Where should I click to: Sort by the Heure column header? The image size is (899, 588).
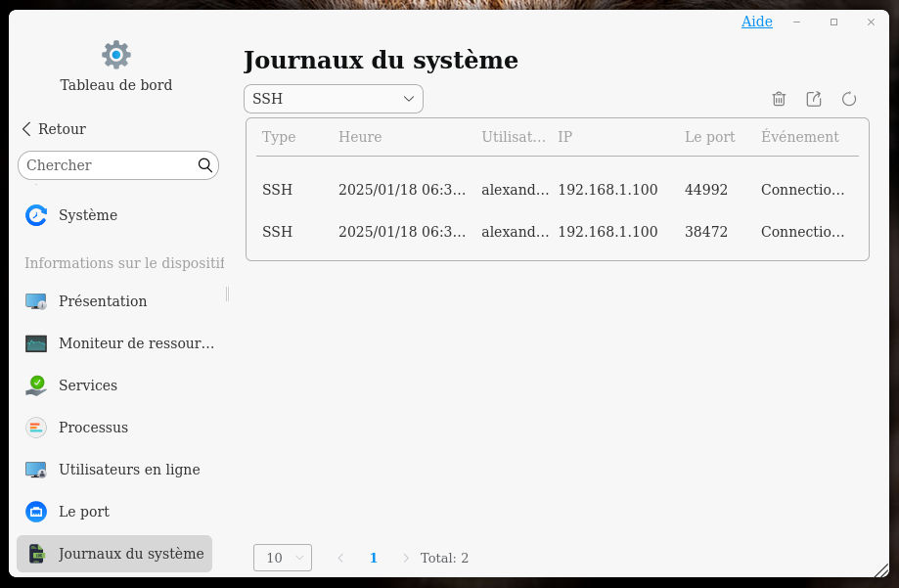[x=360, y=137]
